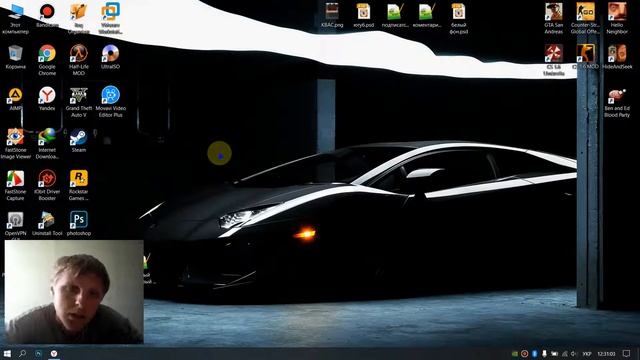Launch the Half-Life MOD shortcut
The height and width of the screenshot is (360, 640).
coord(78,60)
